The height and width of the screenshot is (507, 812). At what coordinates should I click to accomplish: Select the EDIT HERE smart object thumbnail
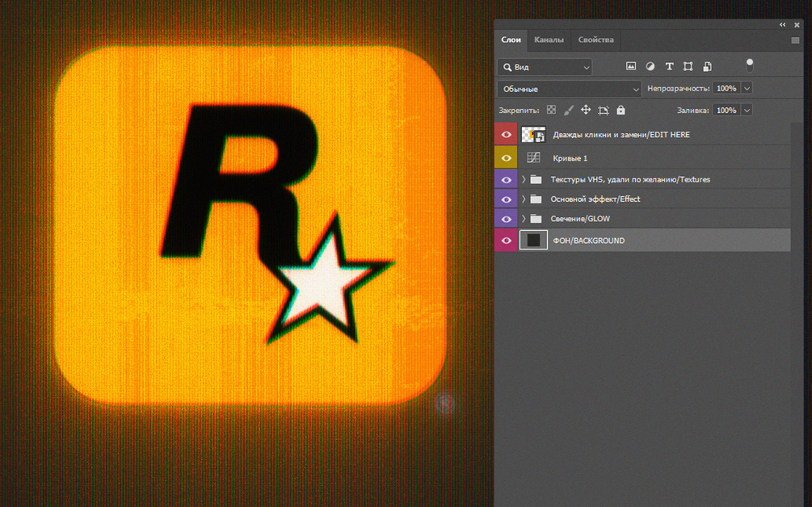533,135
